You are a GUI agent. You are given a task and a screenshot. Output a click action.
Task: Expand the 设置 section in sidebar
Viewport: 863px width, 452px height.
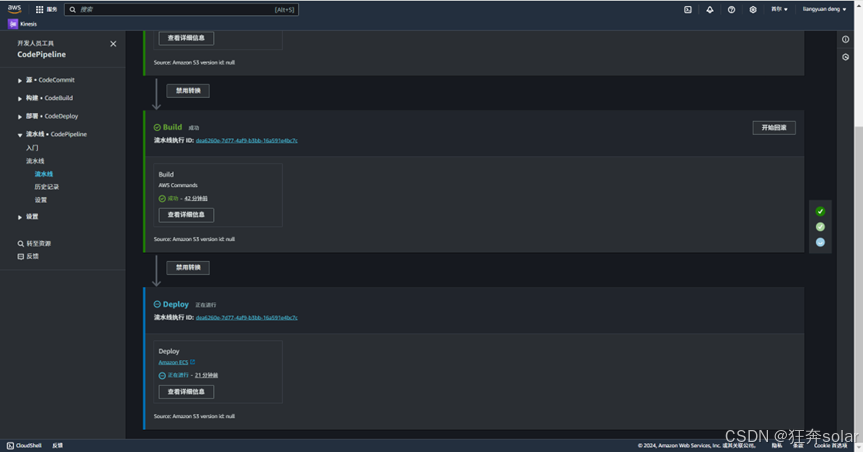[x=20, y=217]
